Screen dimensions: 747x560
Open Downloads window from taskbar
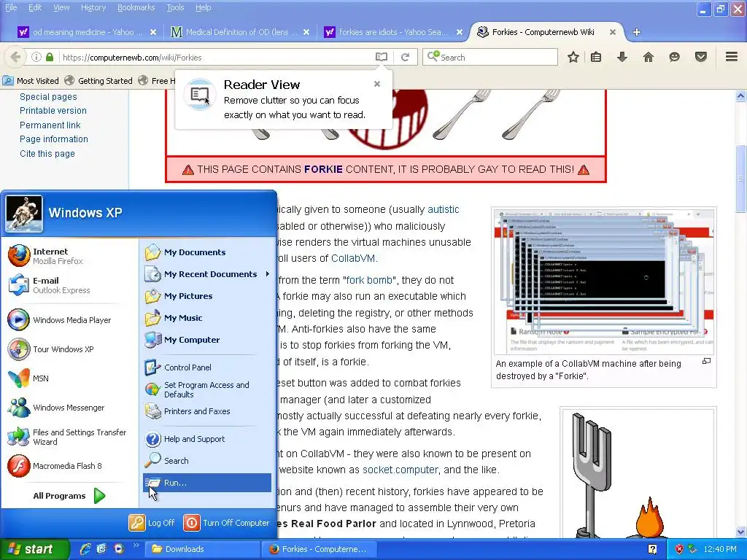(x=202, y=549)
